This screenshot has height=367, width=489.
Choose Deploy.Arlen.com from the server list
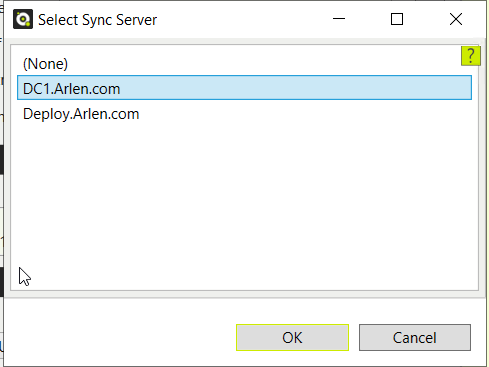click(x=244, y=114)
